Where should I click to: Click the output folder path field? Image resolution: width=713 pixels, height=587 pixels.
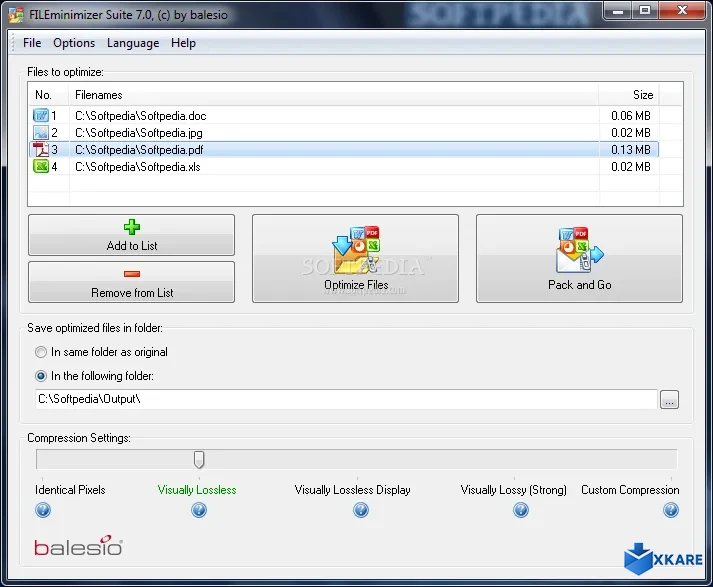346,399
